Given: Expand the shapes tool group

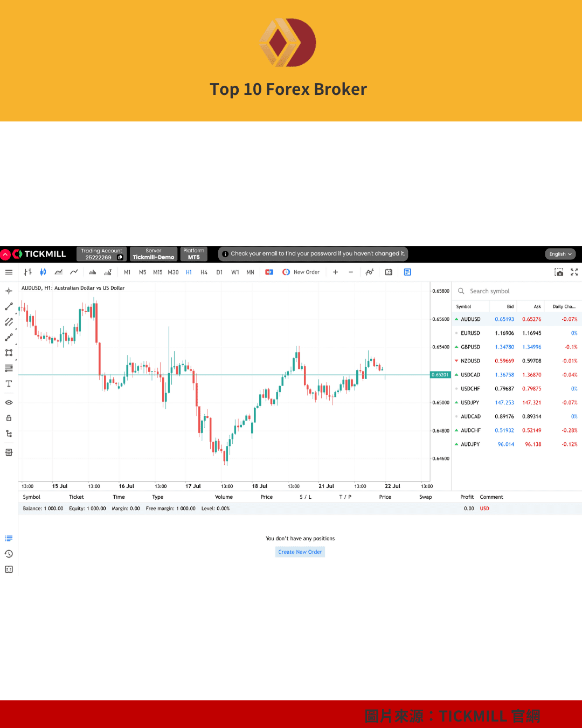Looking at the screenshot, I should 15,359.
